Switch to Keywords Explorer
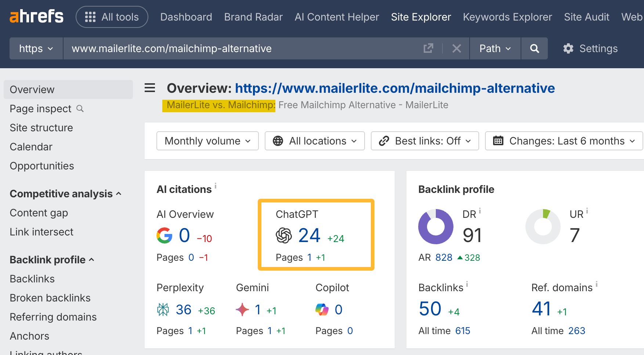 tap(507, 17)
